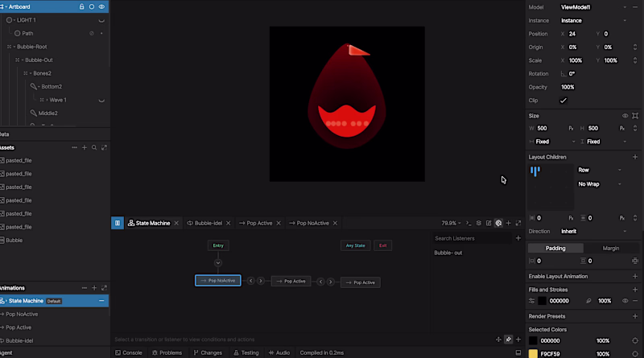Open the Changes panel
Image resolution: width=644 pixels, height=358 pixels.
tap(208, 352)
